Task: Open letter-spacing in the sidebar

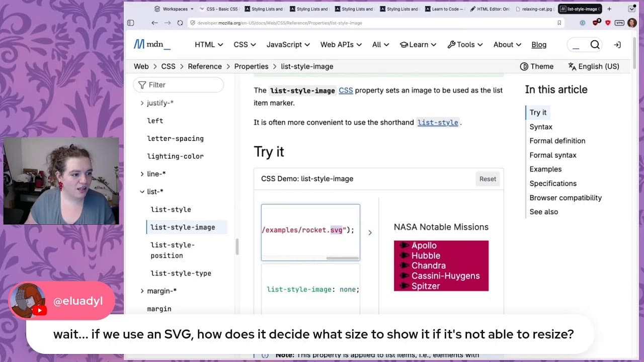Action: pyautogui.click(x=175, y=138)
